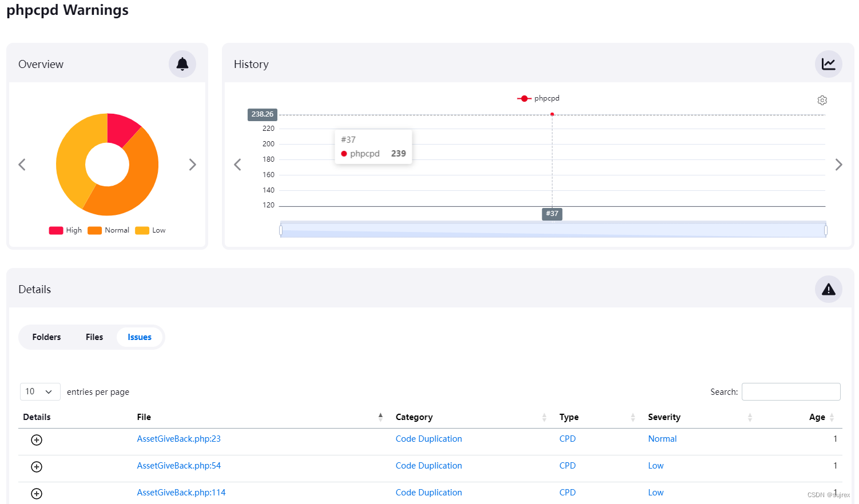This screenshot has height=504, width=859.
Task: Click Code Duplication link in AssetGiveBack.php:54 row
Action: point(429,466)
